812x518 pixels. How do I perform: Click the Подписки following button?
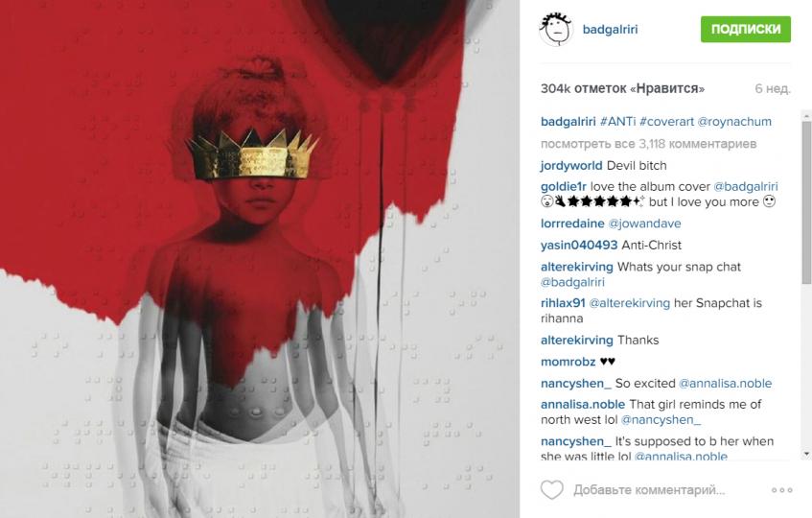[746, 29]
